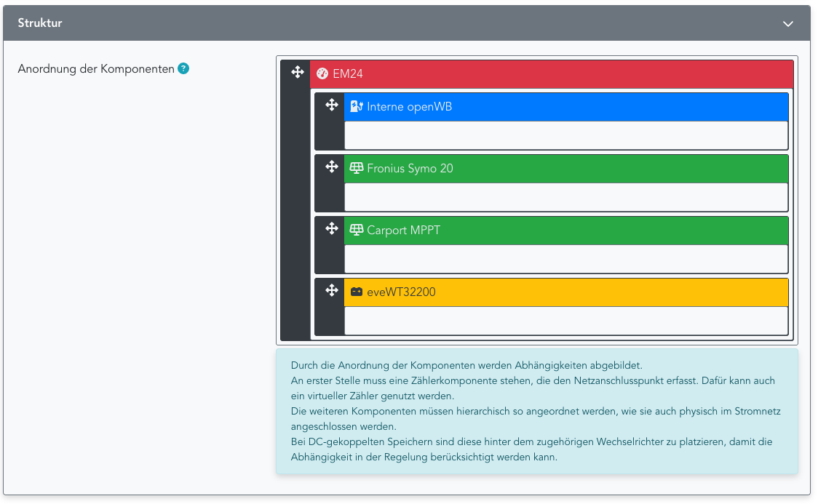
Task: Collapse the Struktur panel chevron
Action: point(787,23)
